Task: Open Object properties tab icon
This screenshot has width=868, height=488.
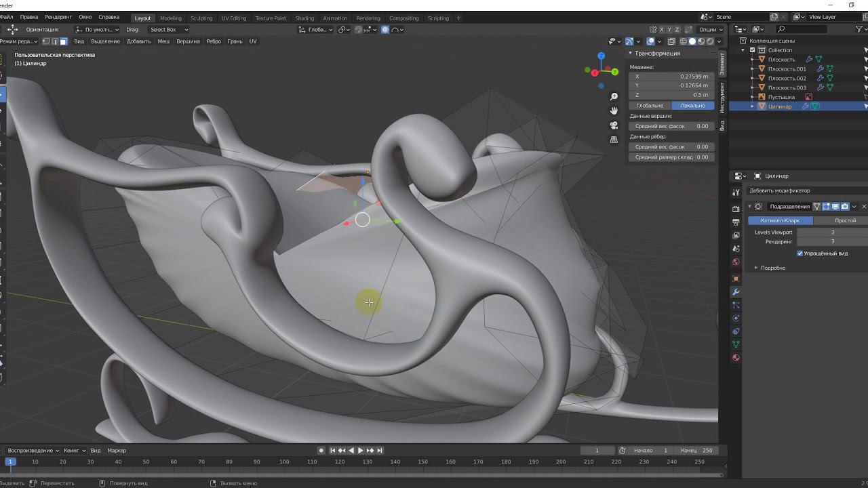Action: (x=736, y=279)
